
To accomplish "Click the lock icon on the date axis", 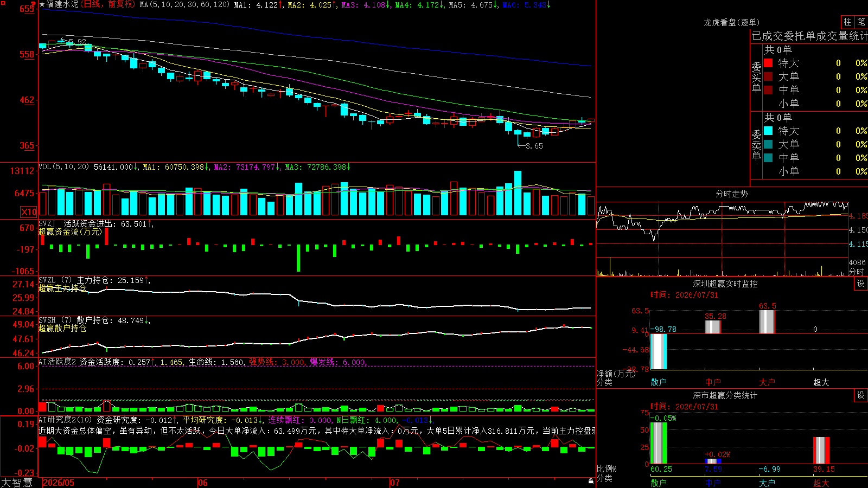I will [x=591, y=481].
